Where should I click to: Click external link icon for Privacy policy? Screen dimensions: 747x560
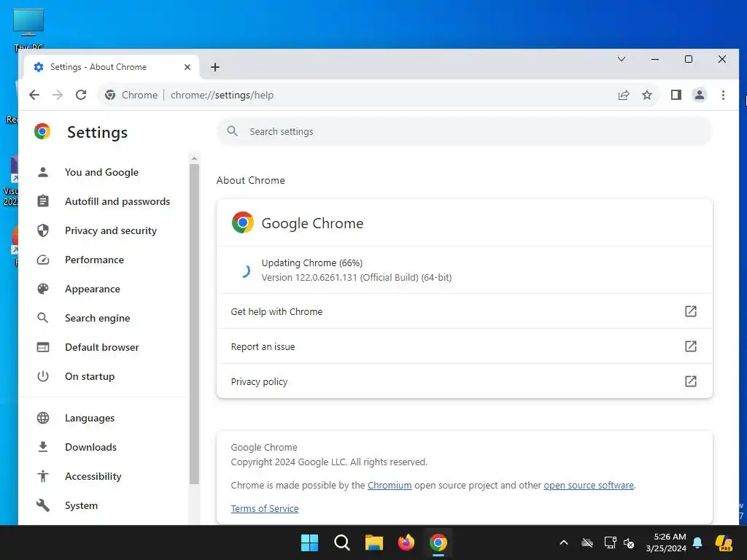click(x=691, y=381)
